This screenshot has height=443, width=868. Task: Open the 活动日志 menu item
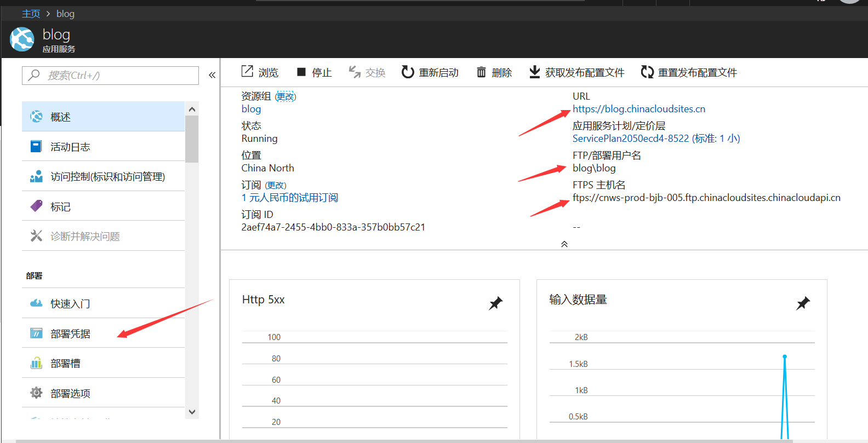tap(103, 146)
